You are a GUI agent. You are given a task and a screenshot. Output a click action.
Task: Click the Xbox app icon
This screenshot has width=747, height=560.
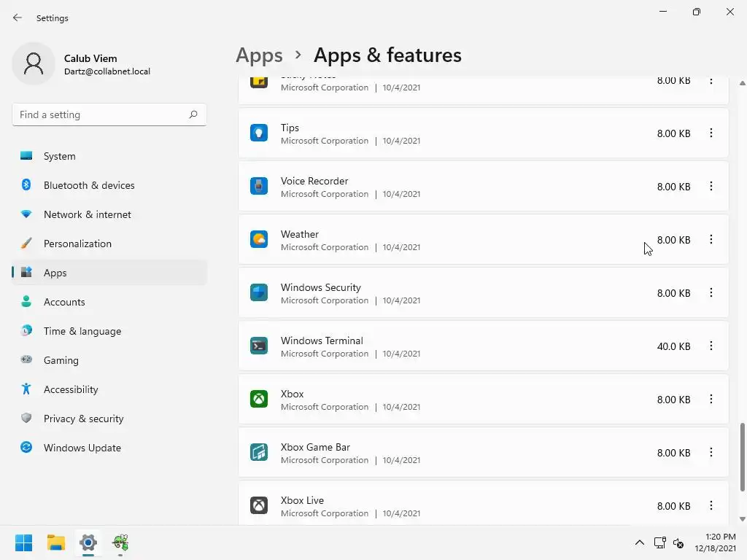[259, 400]
